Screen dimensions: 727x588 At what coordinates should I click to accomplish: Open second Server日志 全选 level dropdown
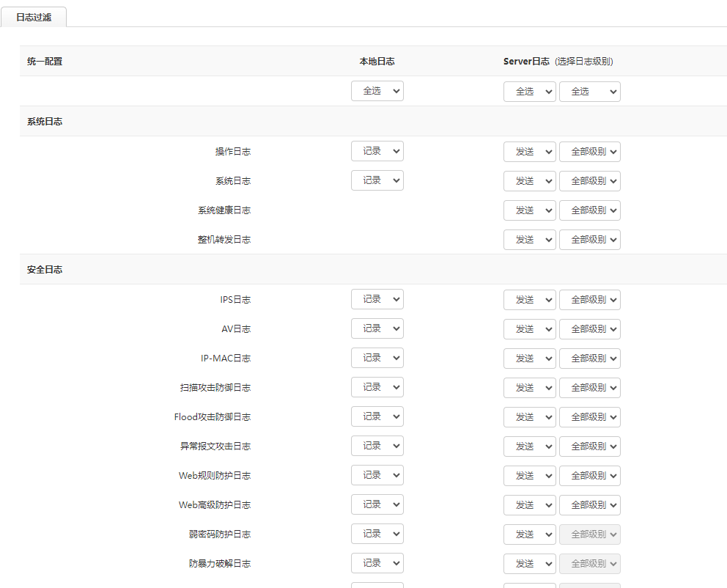(x=590, y=92)
